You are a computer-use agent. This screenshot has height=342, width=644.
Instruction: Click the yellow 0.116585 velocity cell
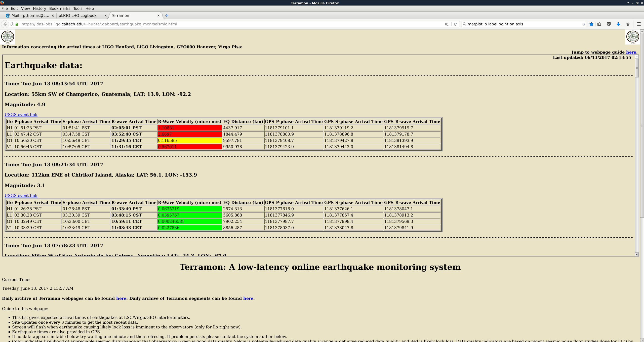[x=189, y=140]
